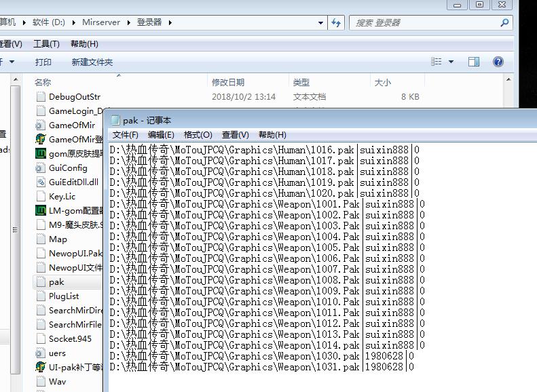537x392 pixels.
Task: Click the 新建文件夹 button
Action: 92,62
